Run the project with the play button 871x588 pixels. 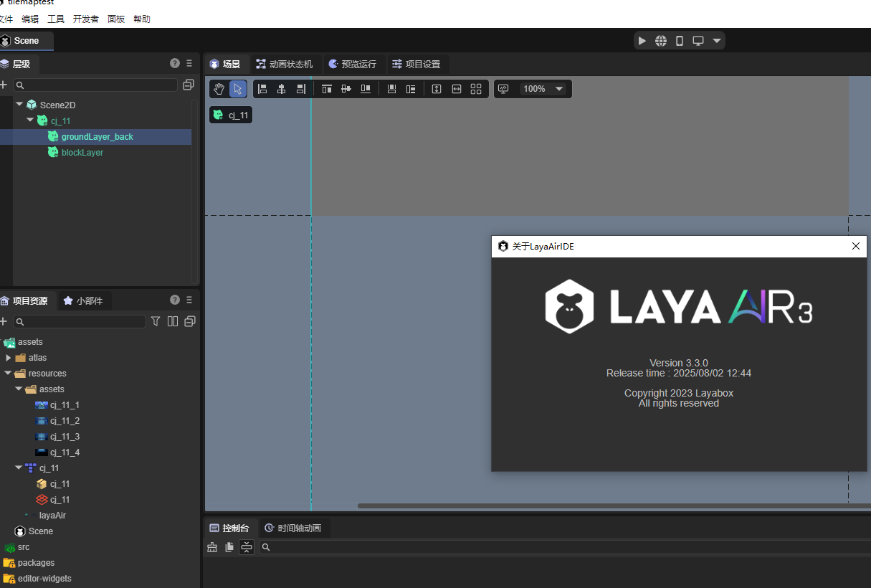[x=642, y=41]
